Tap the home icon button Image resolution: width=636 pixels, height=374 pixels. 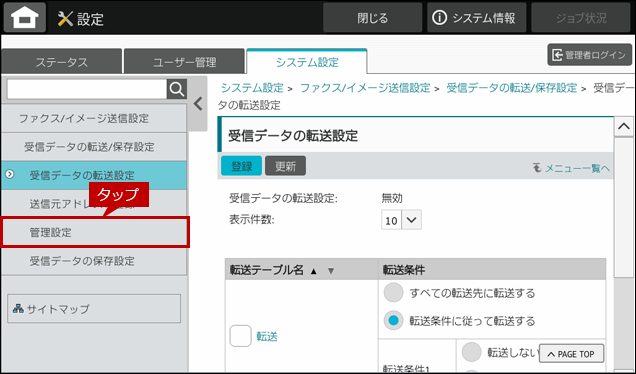(25, 18)
